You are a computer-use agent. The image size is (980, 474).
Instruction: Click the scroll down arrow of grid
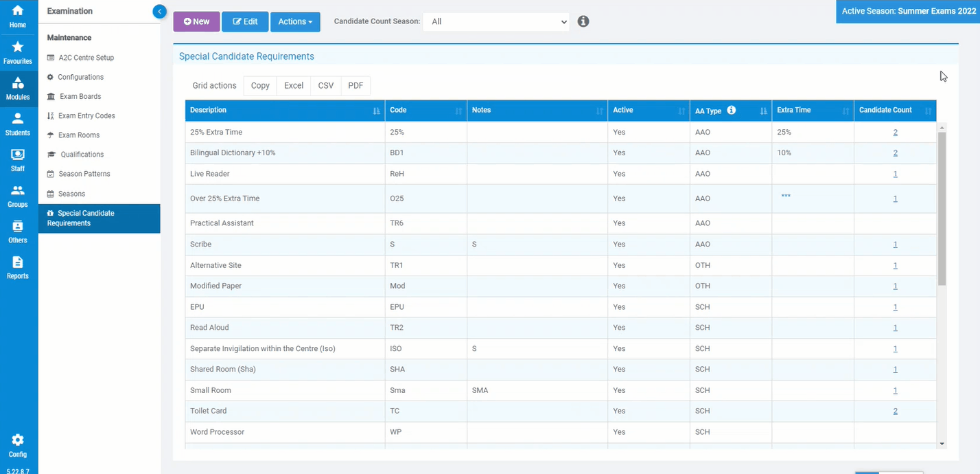coord(942,444)
